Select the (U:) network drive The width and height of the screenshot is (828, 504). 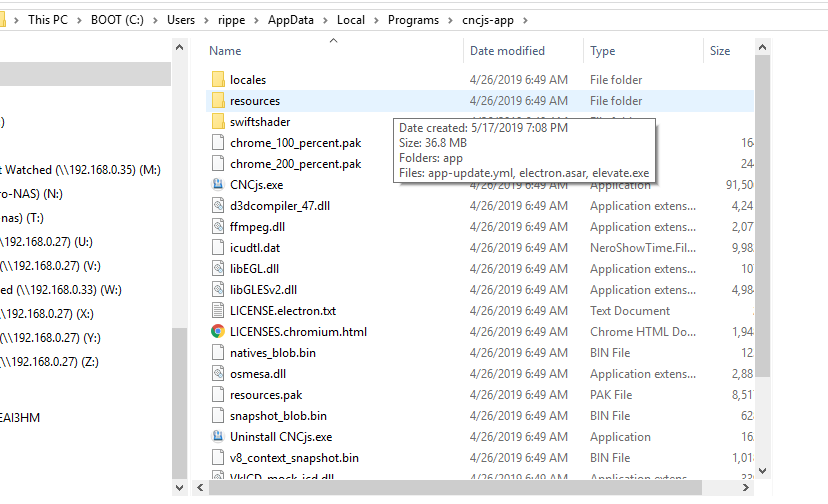pyautogui.click(x=46, y=242)
